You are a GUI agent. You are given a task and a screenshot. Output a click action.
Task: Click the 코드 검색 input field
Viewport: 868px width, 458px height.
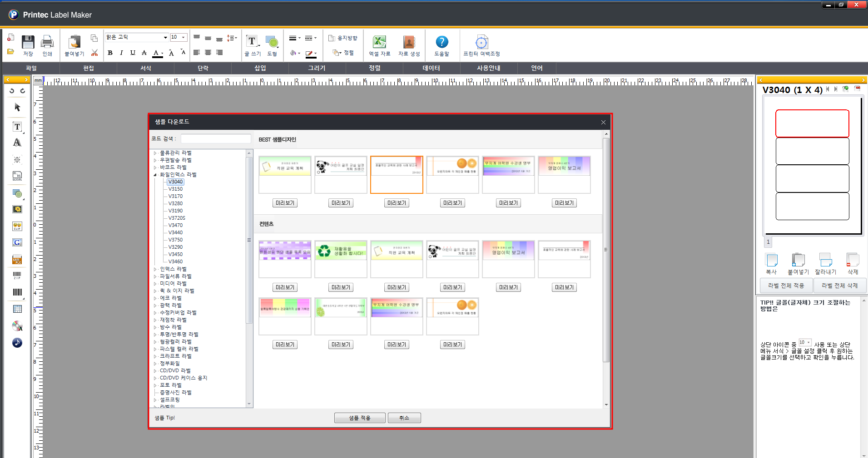click(x=216, y=138)
